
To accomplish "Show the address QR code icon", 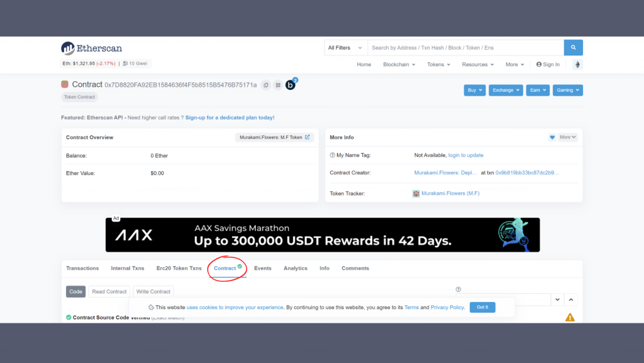I will 278,85.
